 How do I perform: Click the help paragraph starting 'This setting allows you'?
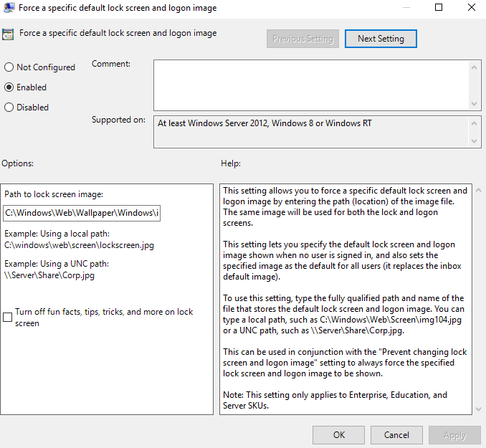pyautogui.click(x=345, y=206)
